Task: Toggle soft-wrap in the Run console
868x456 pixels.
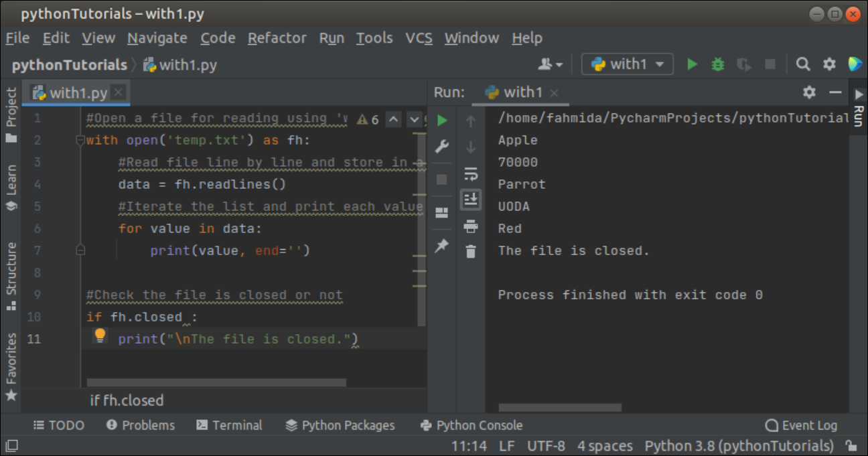Action: (x=471, y=173)
